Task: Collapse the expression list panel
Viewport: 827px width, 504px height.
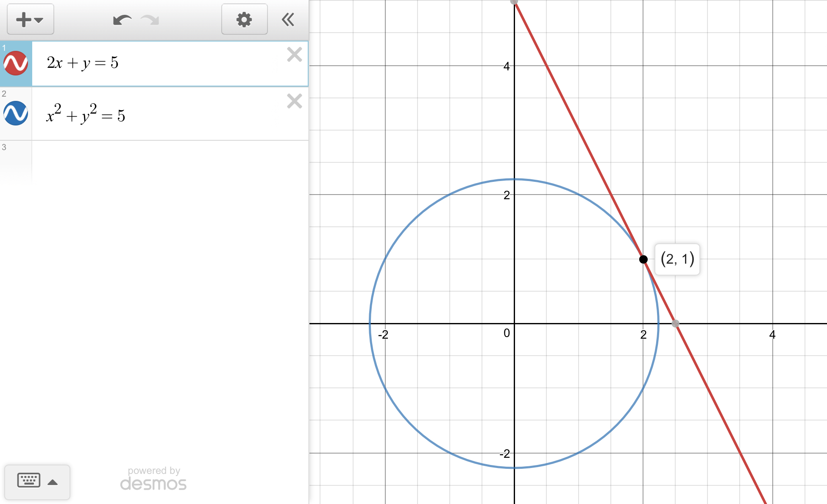Action: tap(288, 19)
